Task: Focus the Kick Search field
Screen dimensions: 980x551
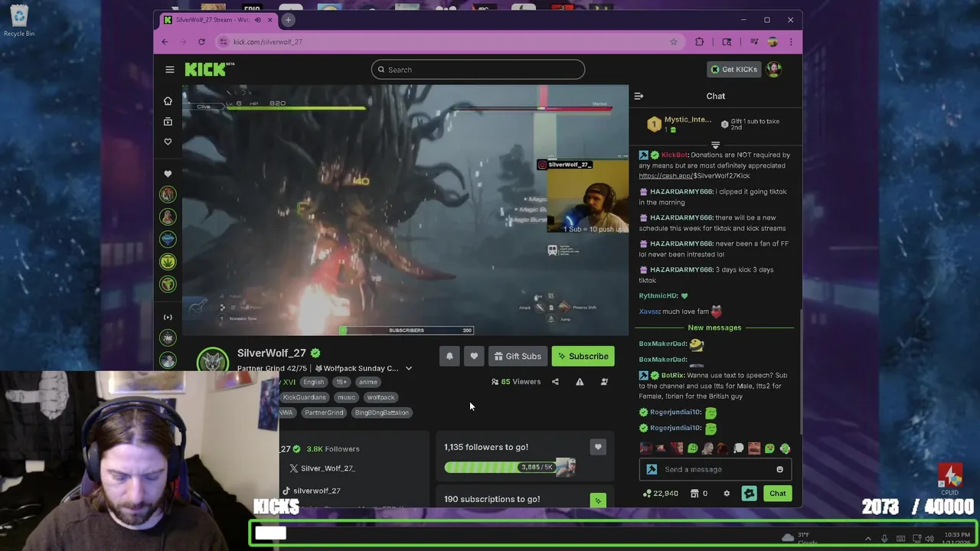Action: [478, 70]
